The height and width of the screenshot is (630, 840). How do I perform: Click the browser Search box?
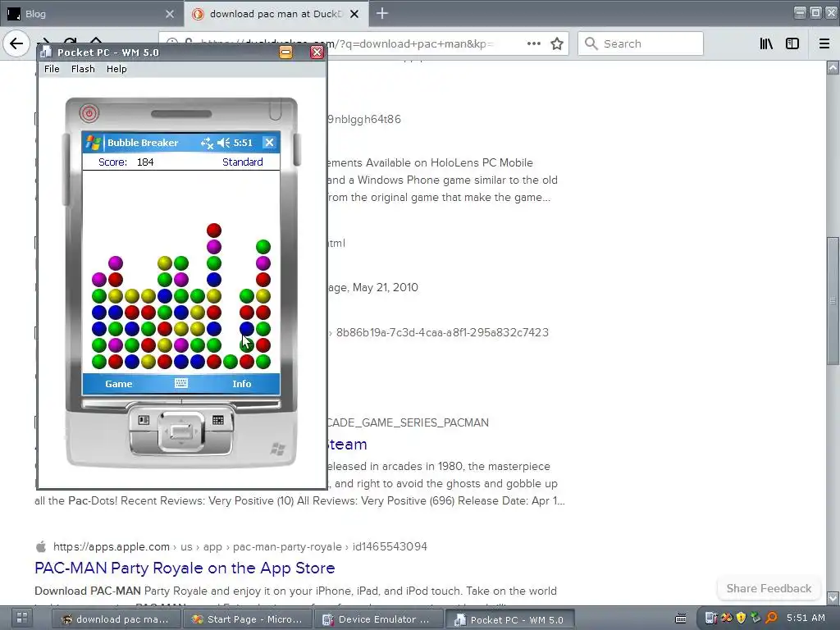640,43
